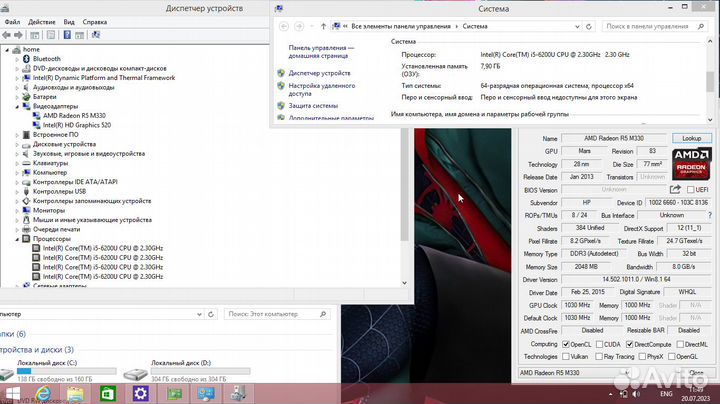Expand the DVD drives category

[x=17, y=68]
